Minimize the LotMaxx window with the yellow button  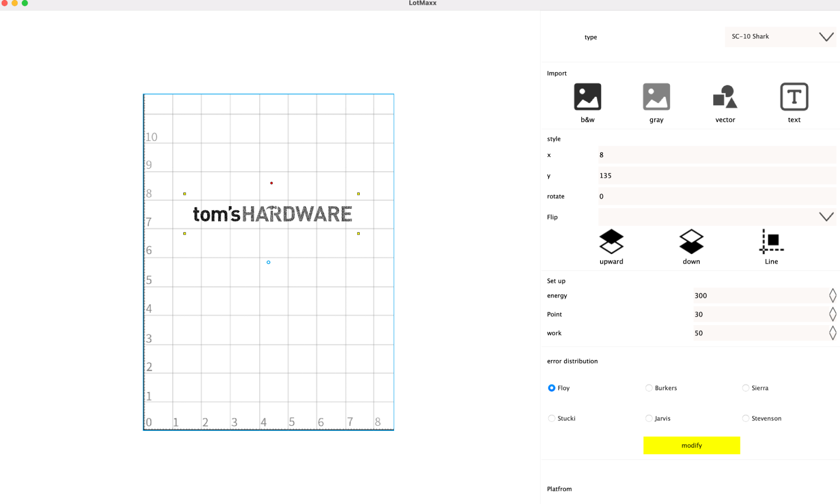(15, 3)
